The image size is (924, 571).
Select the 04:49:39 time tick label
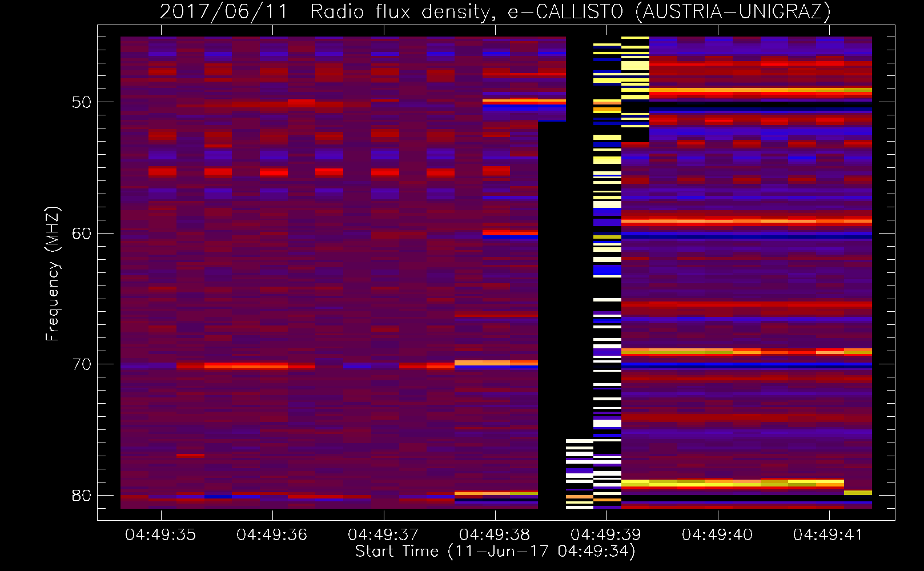(606, 535)
